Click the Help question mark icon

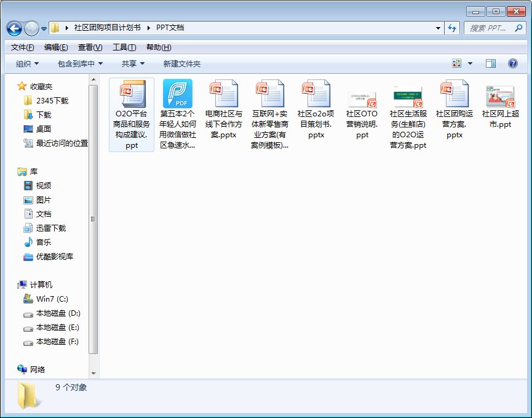coord(512,63)
